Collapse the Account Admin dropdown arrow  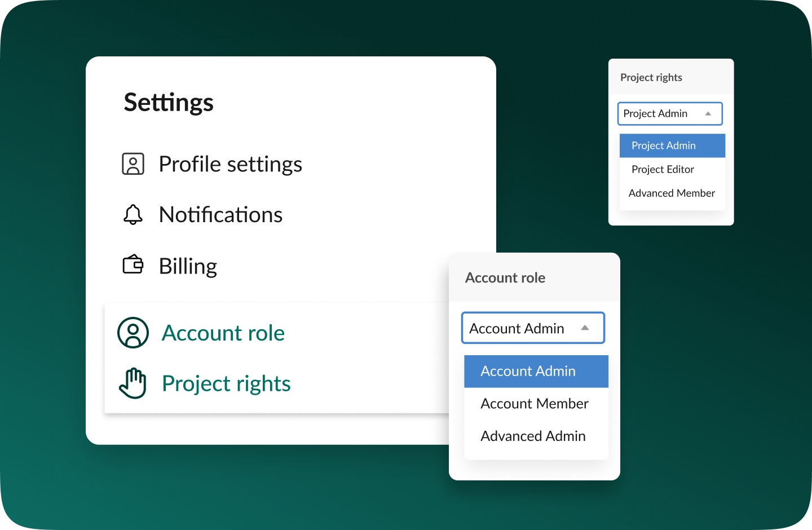coord(585,328)
